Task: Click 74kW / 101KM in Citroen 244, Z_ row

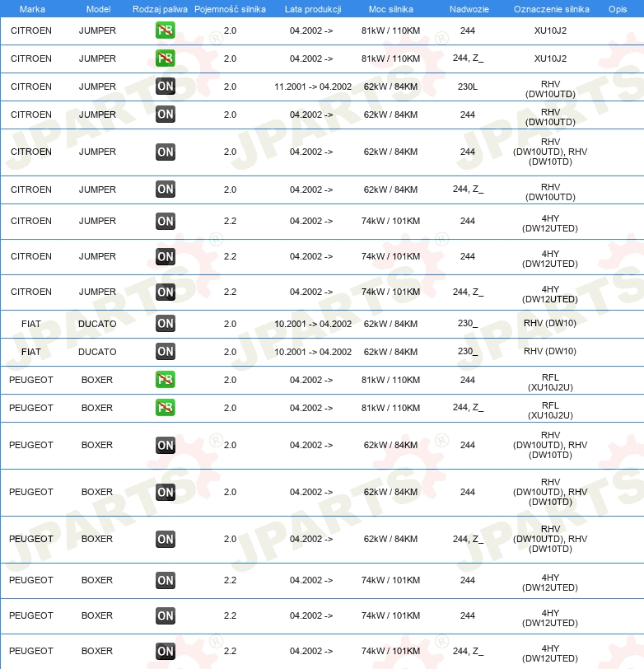Action: tap(390, 292)
